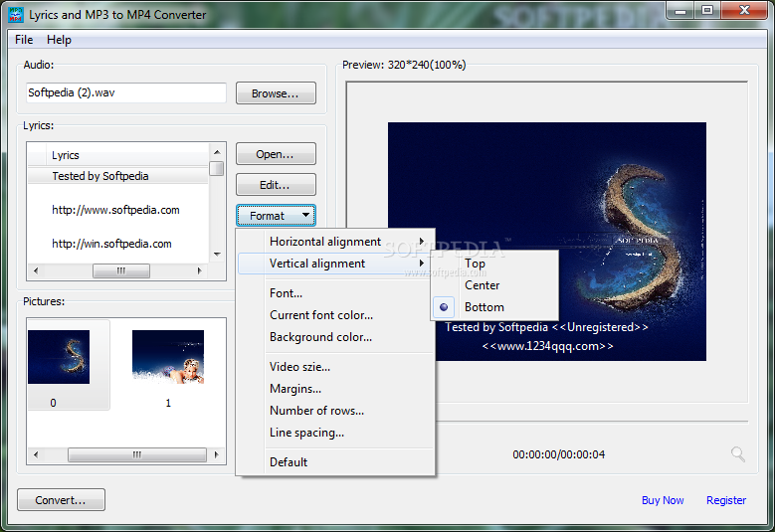Click lyrics list scroll right arrow

pos(200,270)
